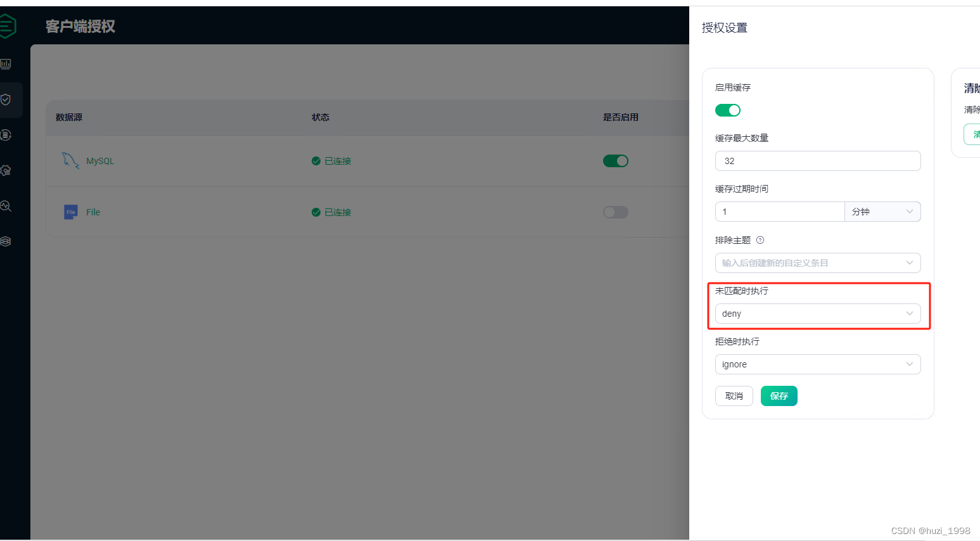Image resolution: width=980 pixels, height=541 pixels.
Task: Open the 未匹配时执行 deny dropdown
Action: pos(818,314)
